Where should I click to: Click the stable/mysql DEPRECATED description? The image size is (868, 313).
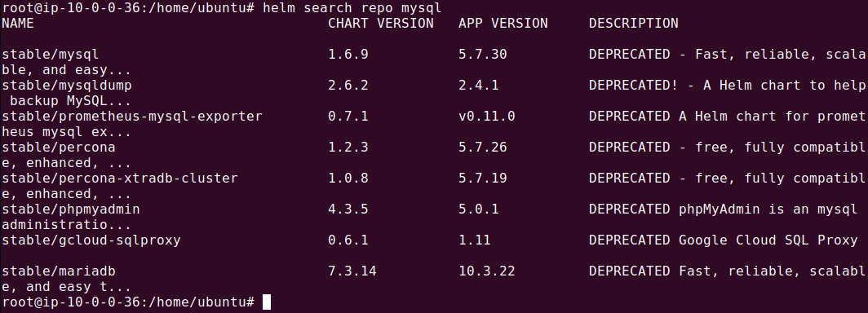click(728, 54)
